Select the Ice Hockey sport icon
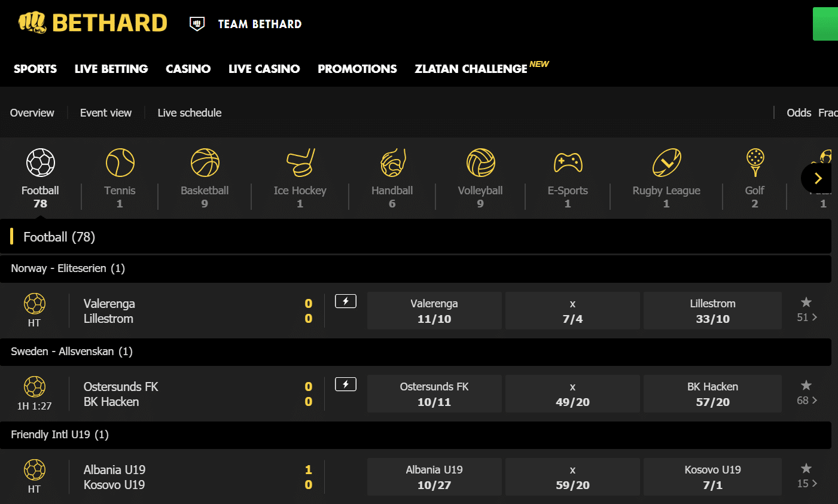The image size is (838, 504). pos(300,162)
